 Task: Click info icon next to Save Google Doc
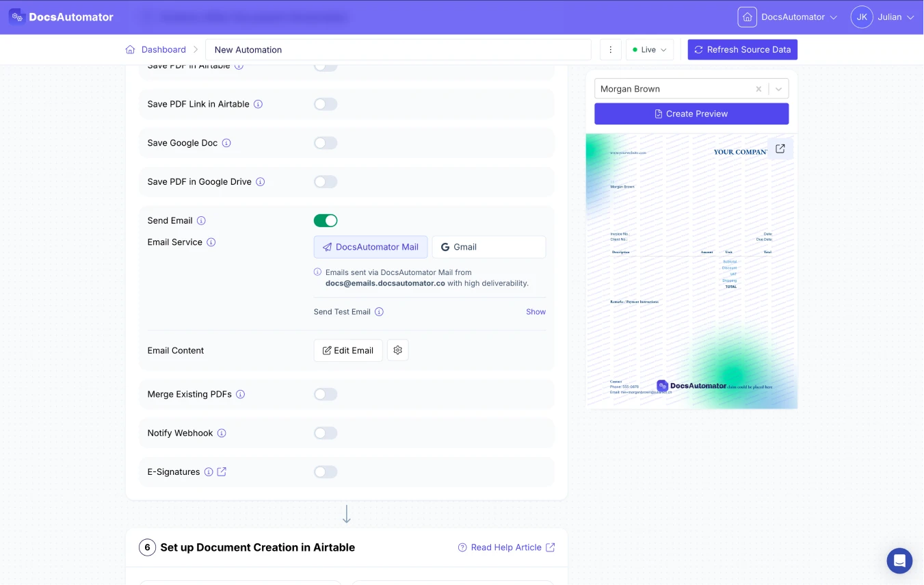(226, 143)
